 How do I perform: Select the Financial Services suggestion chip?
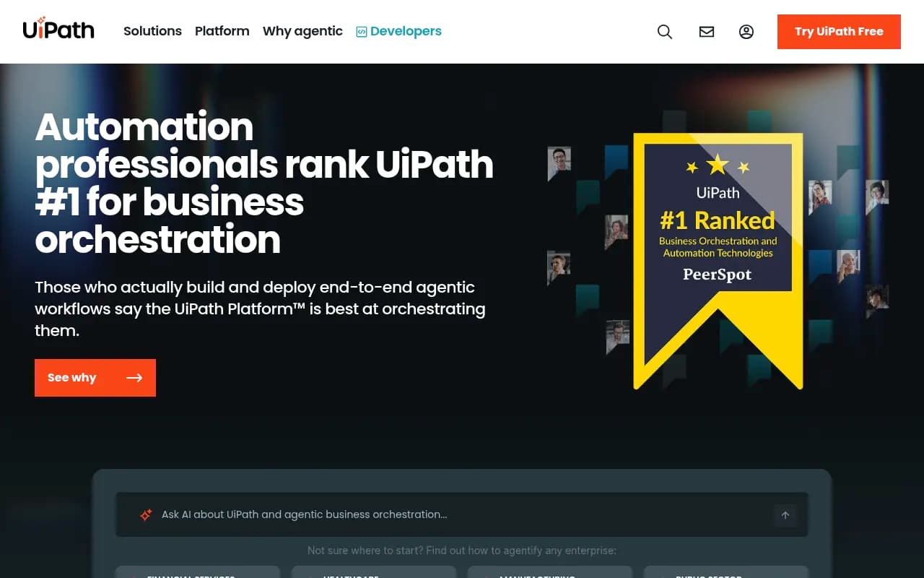197,574
